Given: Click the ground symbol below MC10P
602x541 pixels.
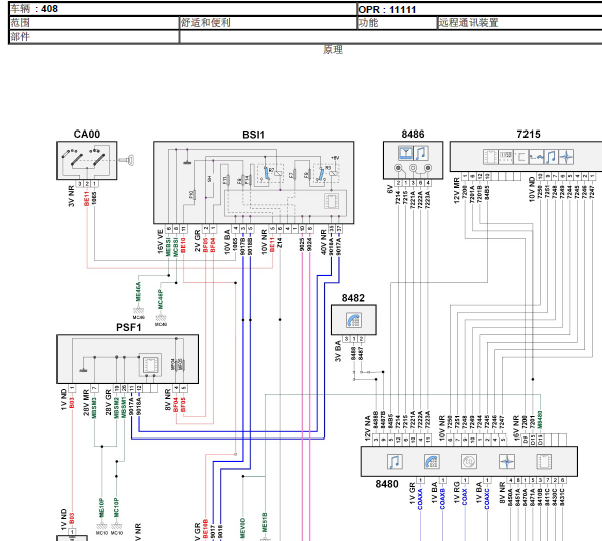Looking at the screenshot, I should (x=116, y=527).
